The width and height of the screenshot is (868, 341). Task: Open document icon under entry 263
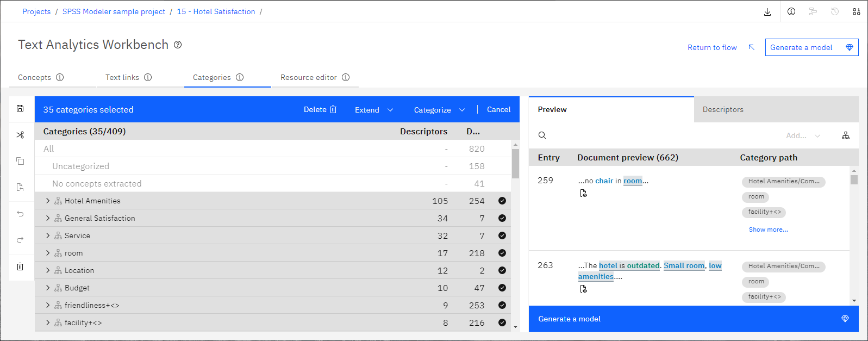click(583, 289)
